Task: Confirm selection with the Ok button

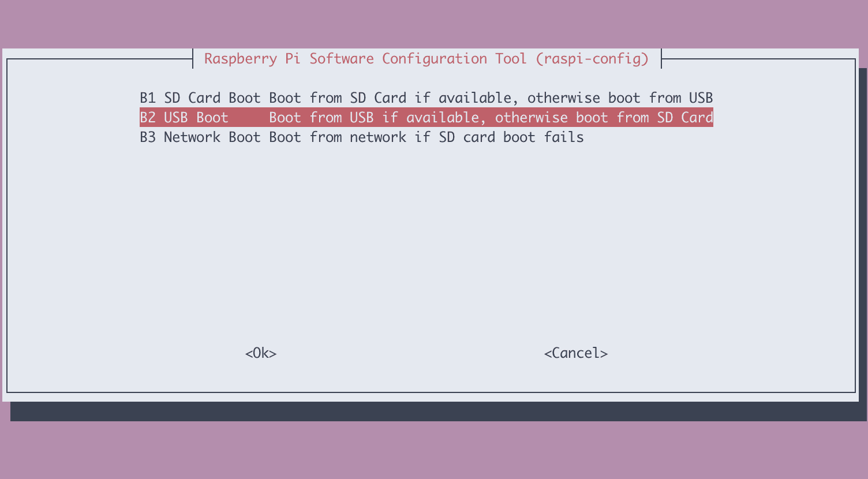Action: point(261,353)
